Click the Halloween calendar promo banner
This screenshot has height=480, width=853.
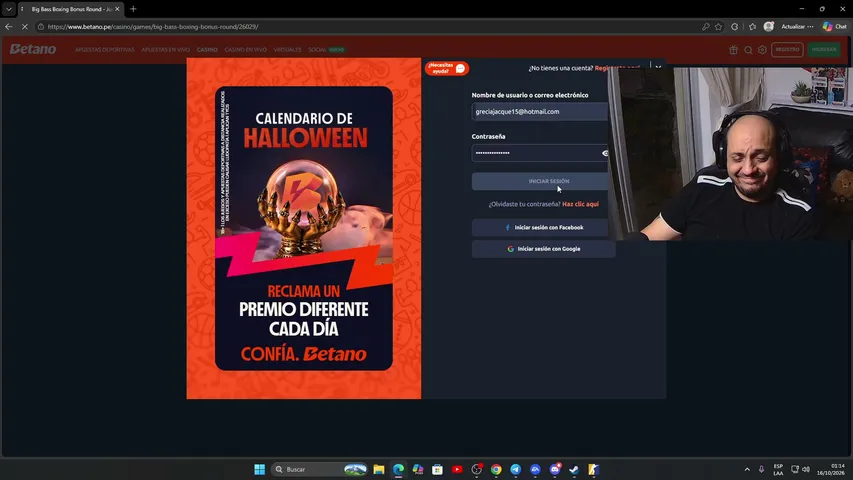[x=304, y=229]
